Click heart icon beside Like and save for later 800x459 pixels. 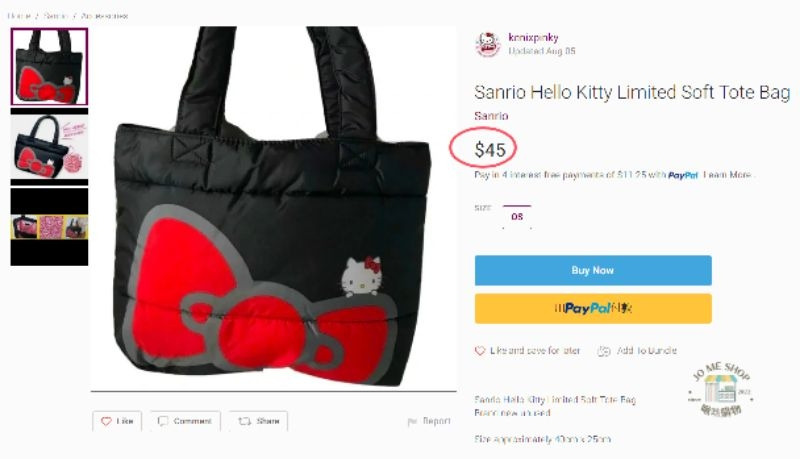pos(480,351)
